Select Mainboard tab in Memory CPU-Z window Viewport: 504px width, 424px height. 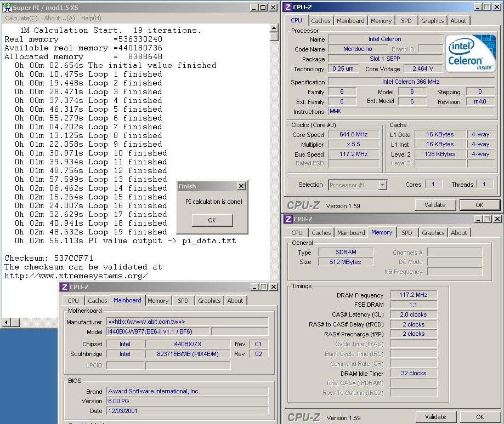pos(351,233)
